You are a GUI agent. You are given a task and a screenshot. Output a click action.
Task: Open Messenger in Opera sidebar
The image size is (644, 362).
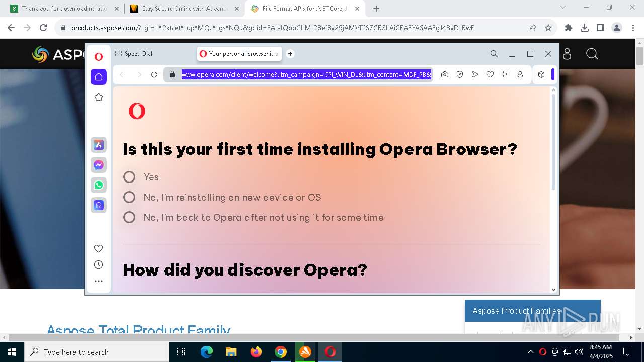point(99,165)
